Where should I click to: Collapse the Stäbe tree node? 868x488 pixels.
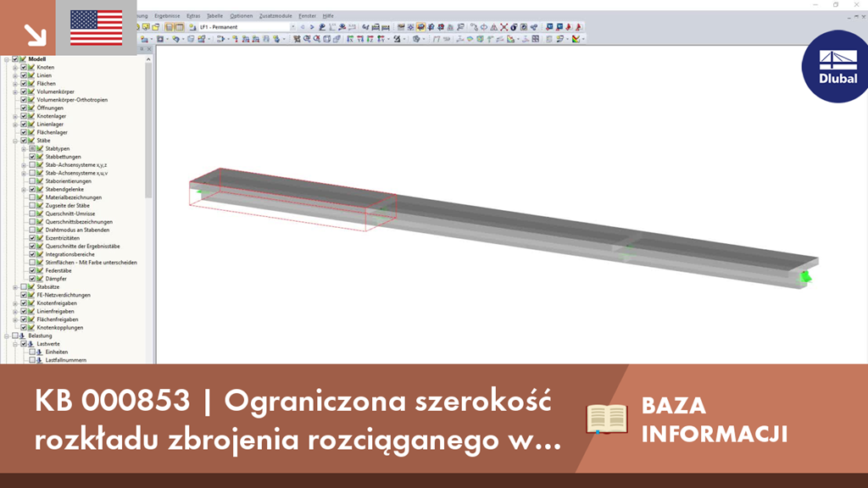point(15,141)
